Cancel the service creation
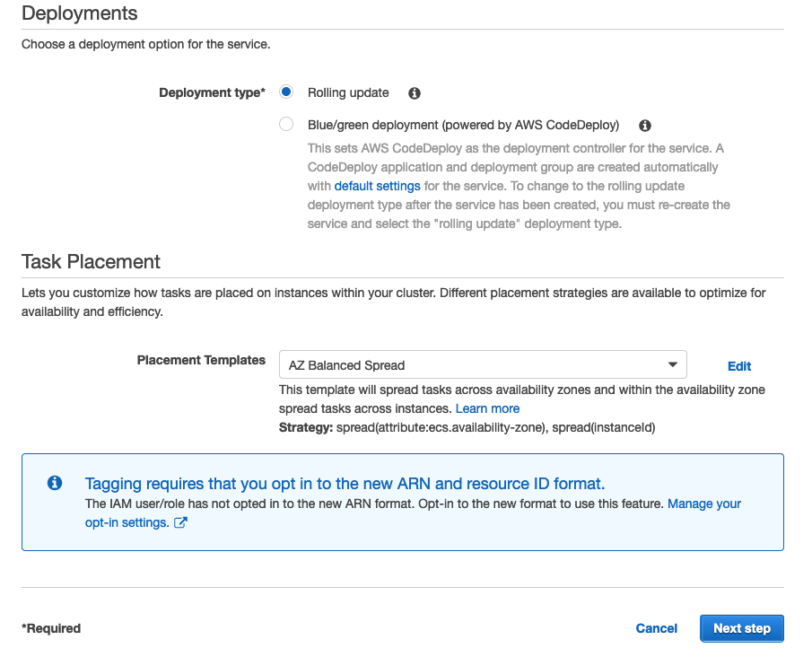This screenshot has width=812, height=657. click(656, 628)
